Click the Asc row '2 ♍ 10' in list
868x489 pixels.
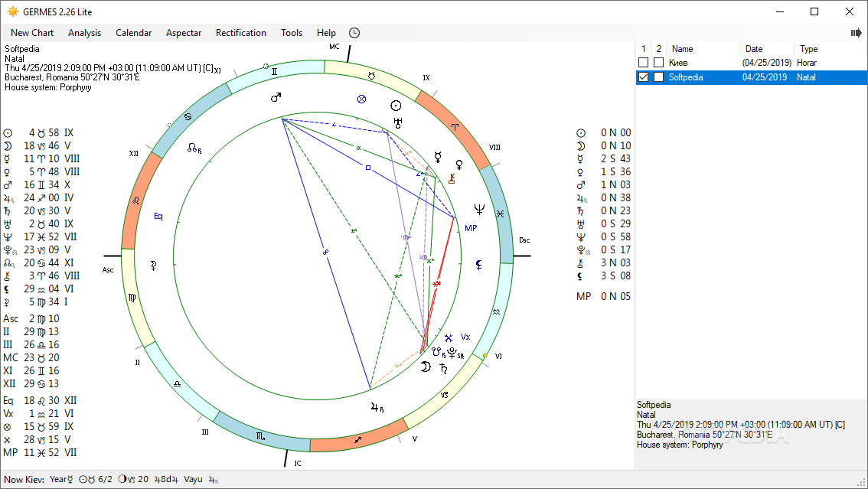pos(31,318)
